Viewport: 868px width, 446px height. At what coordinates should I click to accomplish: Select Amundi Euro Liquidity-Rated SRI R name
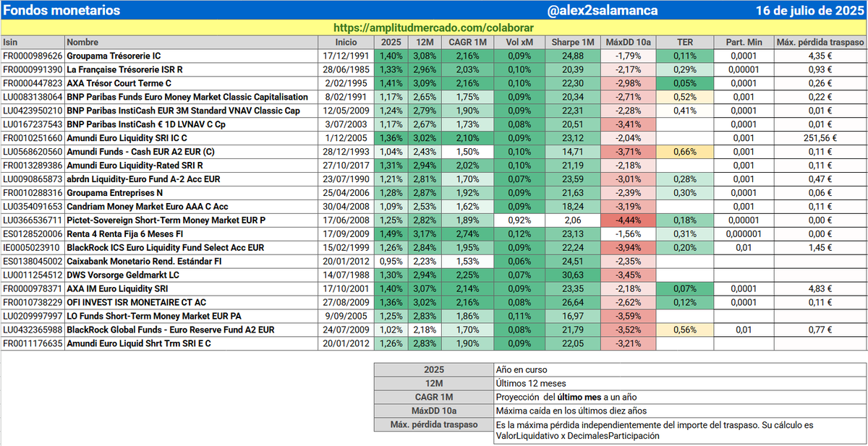coord(136,166)
